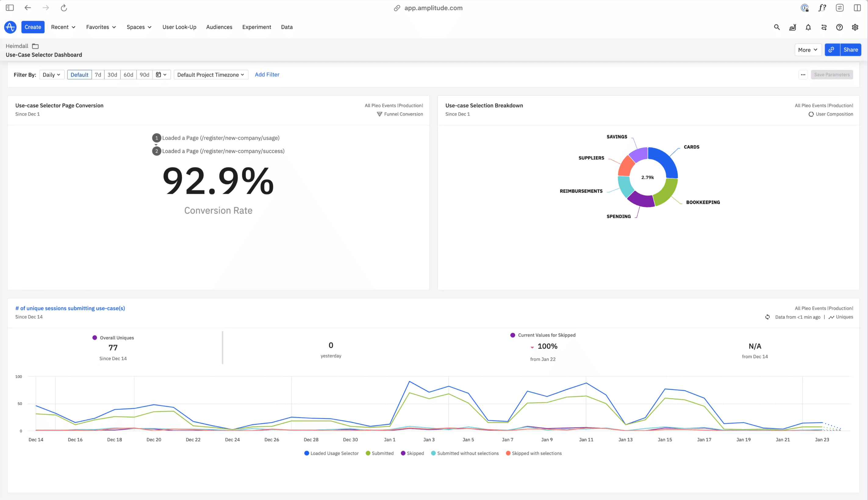Open the Heimdall folder icon
This screenshot has width=868, height=500.
(35, 46)
